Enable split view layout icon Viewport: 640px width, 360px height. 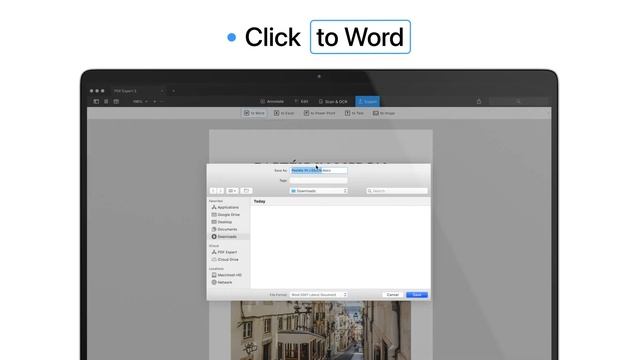click(116, 101)
